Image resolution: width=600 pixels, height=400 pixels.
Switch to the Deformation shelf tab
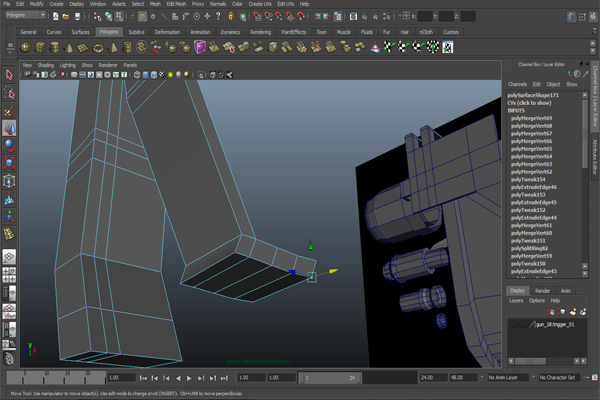(x=167, y=32)
